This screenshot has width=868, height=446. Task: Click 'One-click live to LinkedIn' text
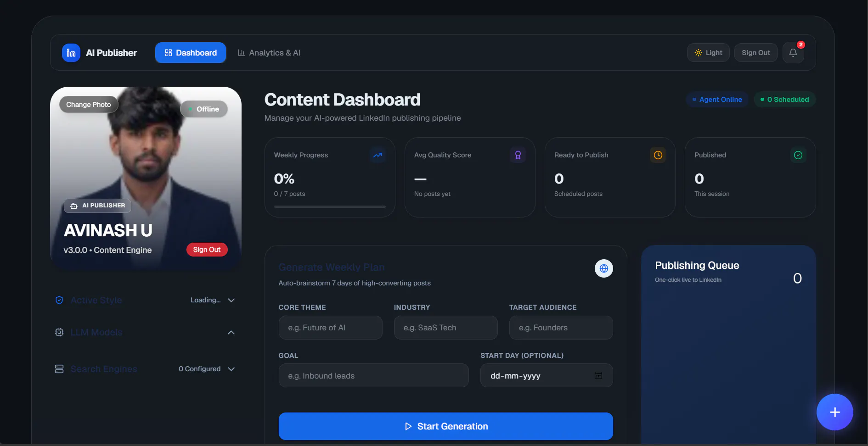tap(688, 280)
